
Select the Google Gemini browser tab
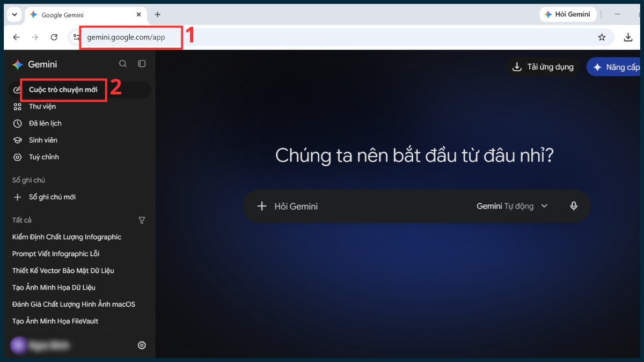(x=86, y=15)
